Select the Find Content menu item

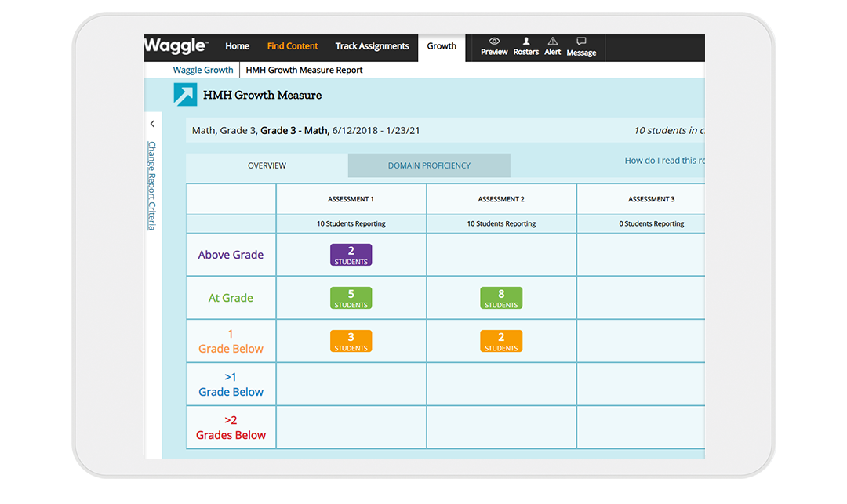point(292,45)
